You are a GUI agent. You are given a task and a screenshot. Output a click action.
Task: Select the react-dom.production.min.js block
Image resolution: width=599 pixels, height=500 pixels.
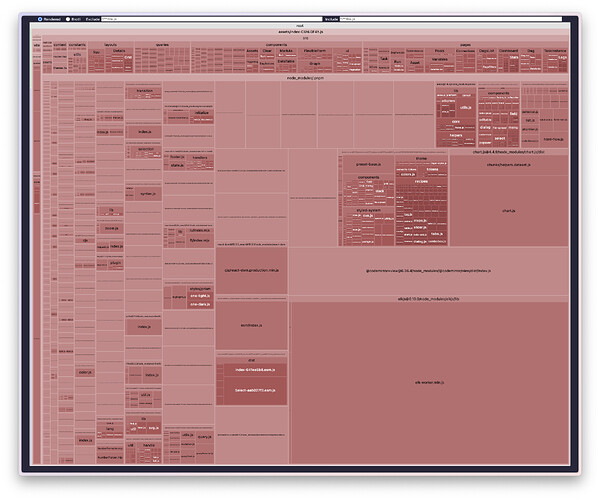(x=252, y=270)
